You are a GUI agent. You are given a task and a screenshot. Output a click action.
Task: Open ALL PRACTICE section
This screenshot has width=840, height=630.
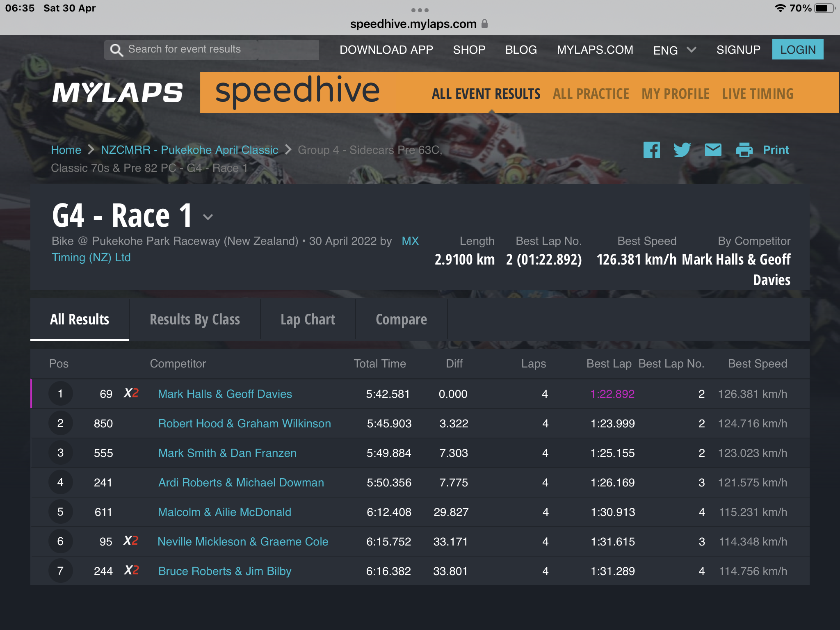tap(591, 94)
